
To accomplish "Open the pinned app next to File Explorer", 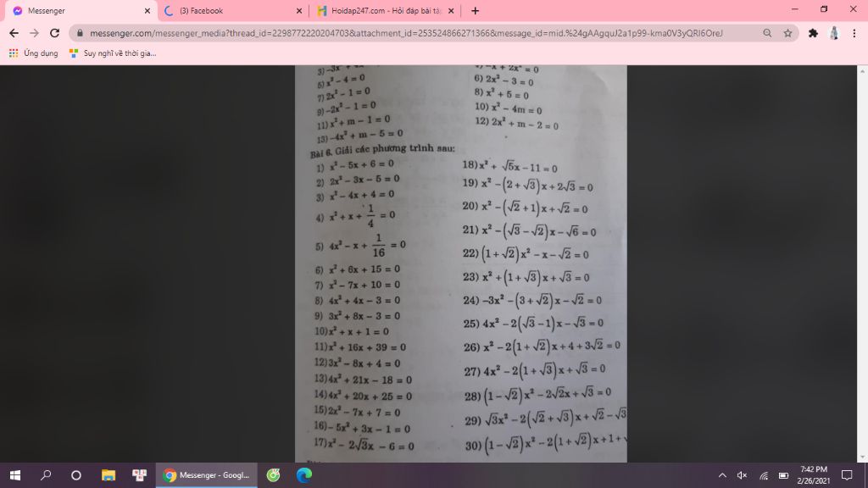I will pyautogui.click(x=139, y=475).
